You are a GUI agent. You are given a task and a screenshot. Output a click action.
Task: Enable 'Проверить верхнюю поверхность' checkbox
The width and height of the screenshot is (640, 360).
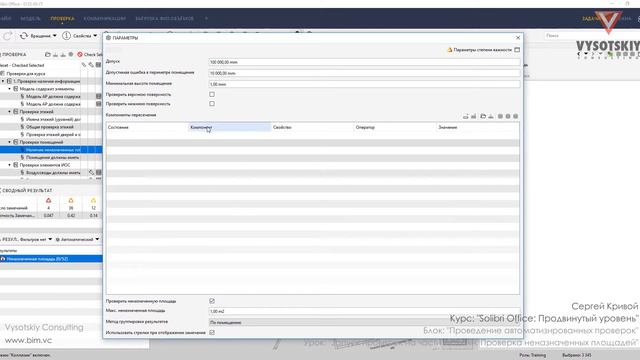(212, 94)
